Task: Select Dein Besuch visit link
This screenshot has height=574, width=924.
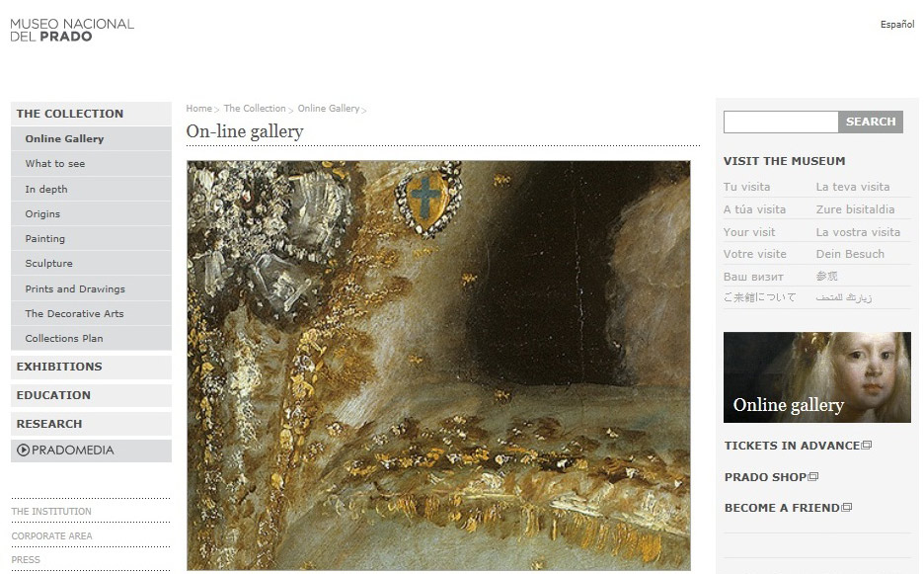Action: (850, 254)
